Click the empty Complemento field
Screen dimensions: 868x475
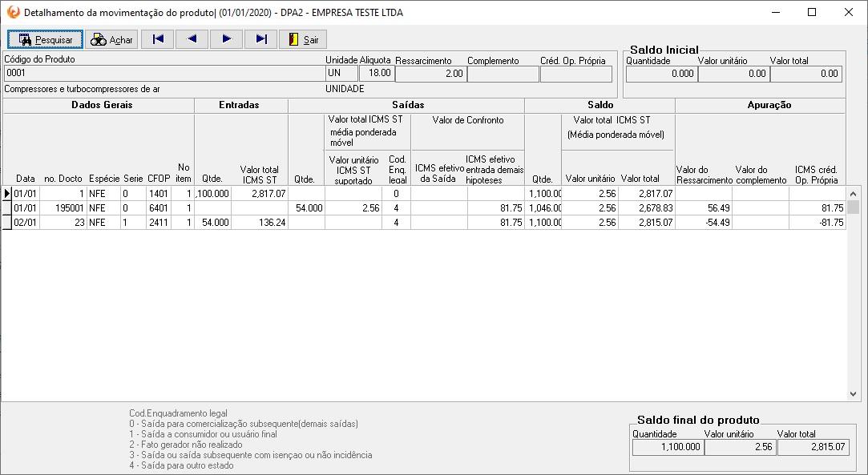[503, 74]
